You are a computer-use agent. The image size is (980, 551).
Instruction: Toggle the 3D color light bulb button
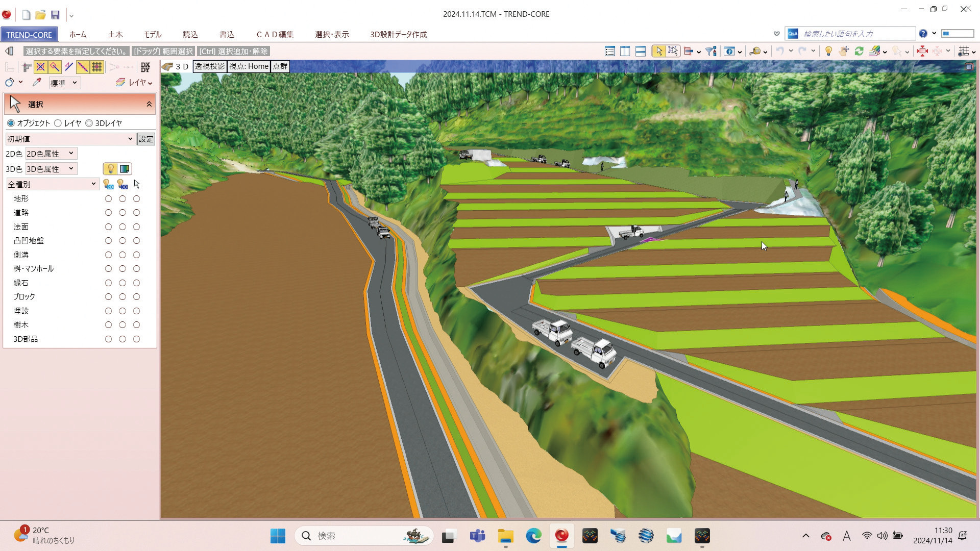[x=110, y=169]
